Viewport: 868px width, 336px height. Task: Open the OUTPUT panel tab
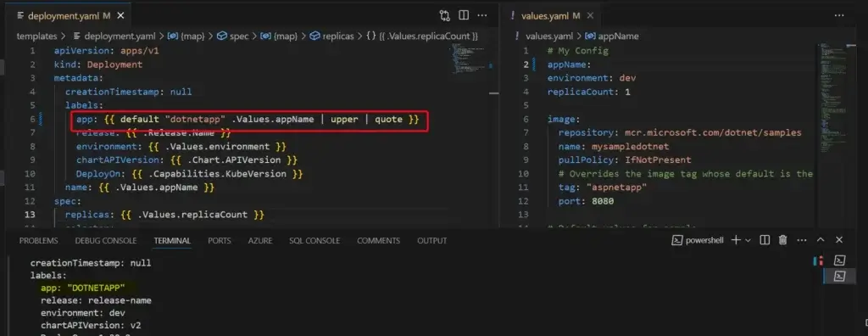[x=431, y=241]
